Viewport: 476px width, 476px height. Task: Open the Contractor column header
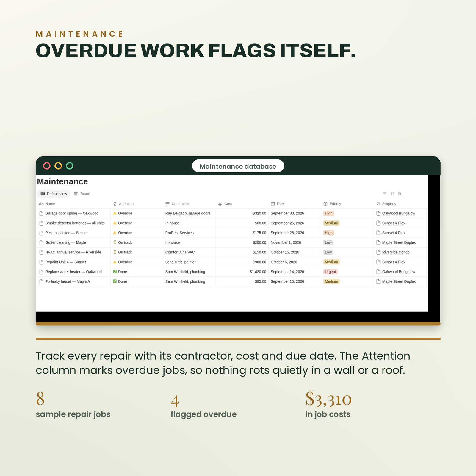(177, 204)
